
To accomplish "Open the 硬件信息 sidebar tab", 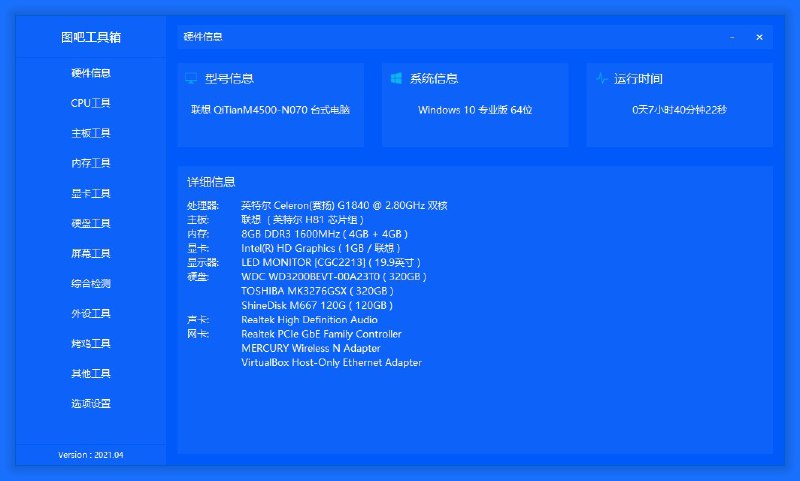I will click(x=91, y=73).
